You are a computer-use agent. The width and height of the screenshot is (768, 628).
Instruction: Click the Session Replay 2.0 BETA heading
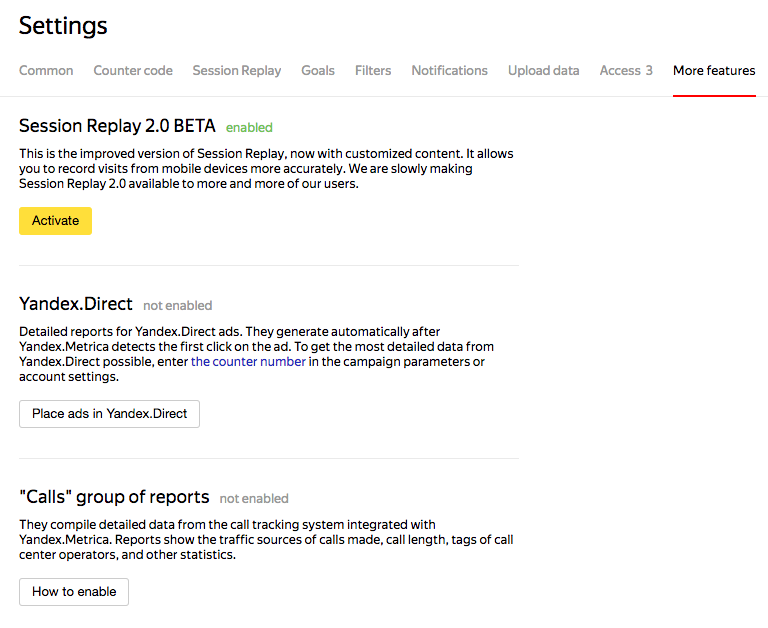click(x=117, y=126)
